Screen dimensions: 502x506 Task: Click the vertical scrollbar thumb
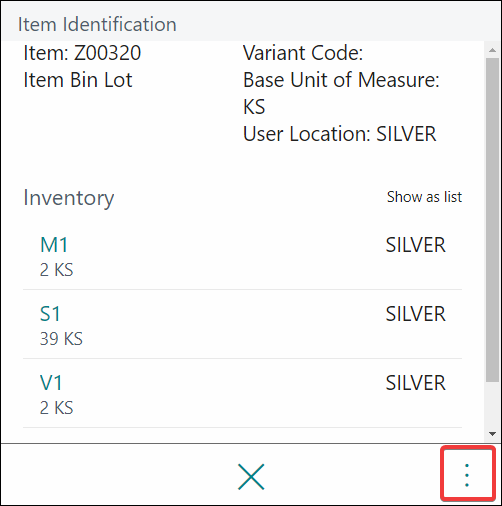tap(492, 220)
